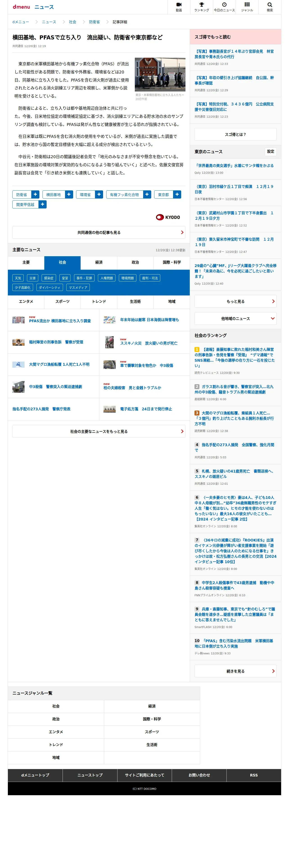Click the 人権問題 subcategory chip
289x868 pixels.
click(107, 278)
